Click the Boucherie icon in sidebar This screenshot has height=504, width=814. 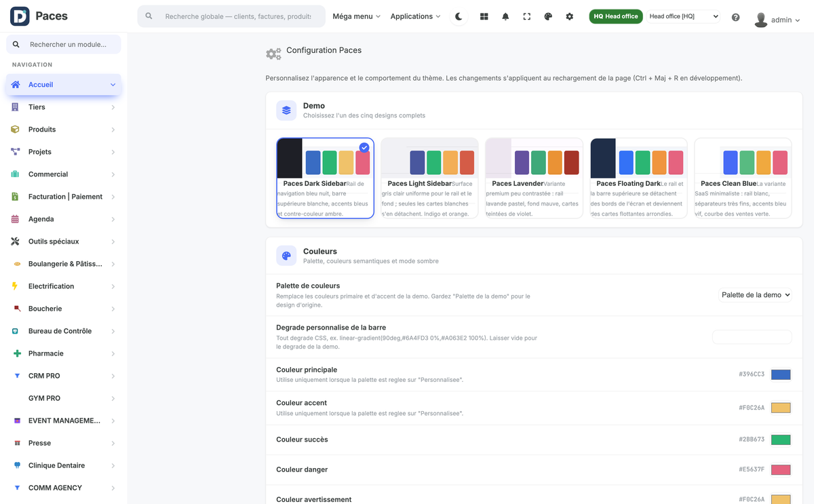(x=17, y=309)
